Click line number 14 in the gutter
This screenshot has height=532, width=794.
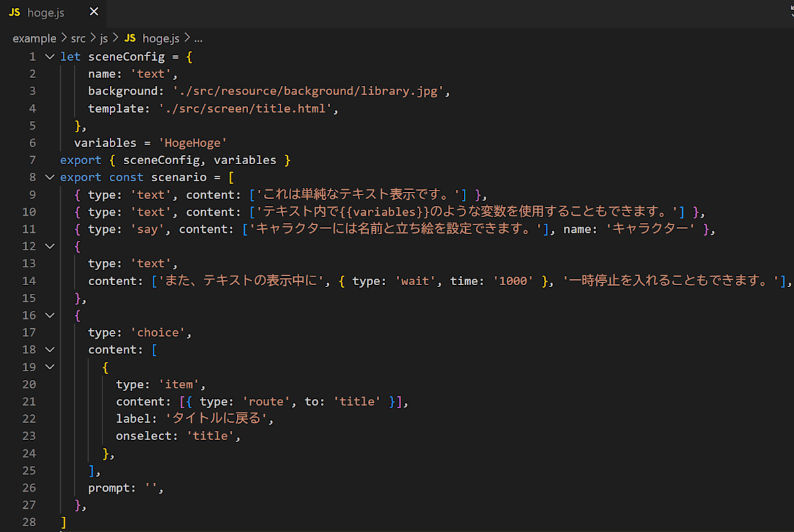[x=29, y=281]
